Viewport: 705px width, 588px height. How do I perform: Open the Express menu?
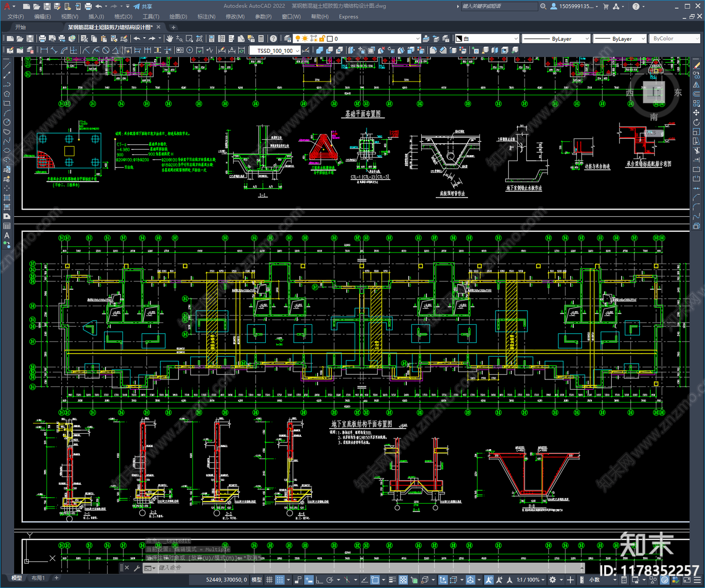(349, 17)
